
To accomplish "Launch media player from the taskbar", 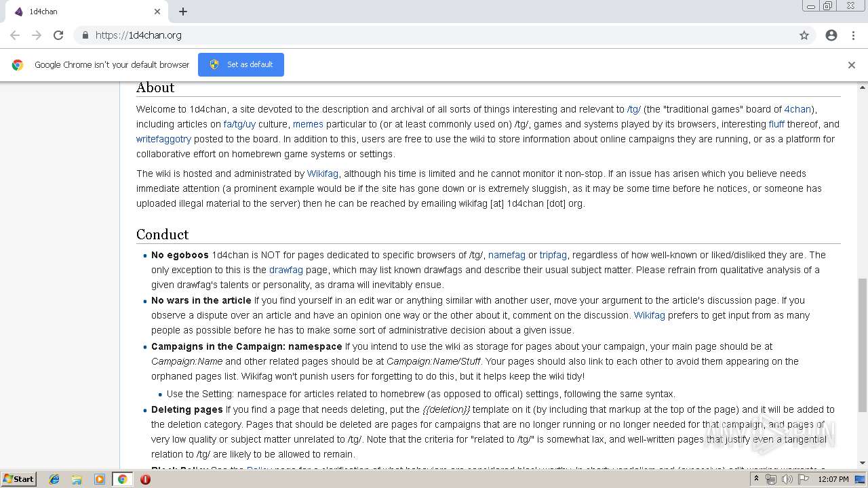I will [100, 479].
